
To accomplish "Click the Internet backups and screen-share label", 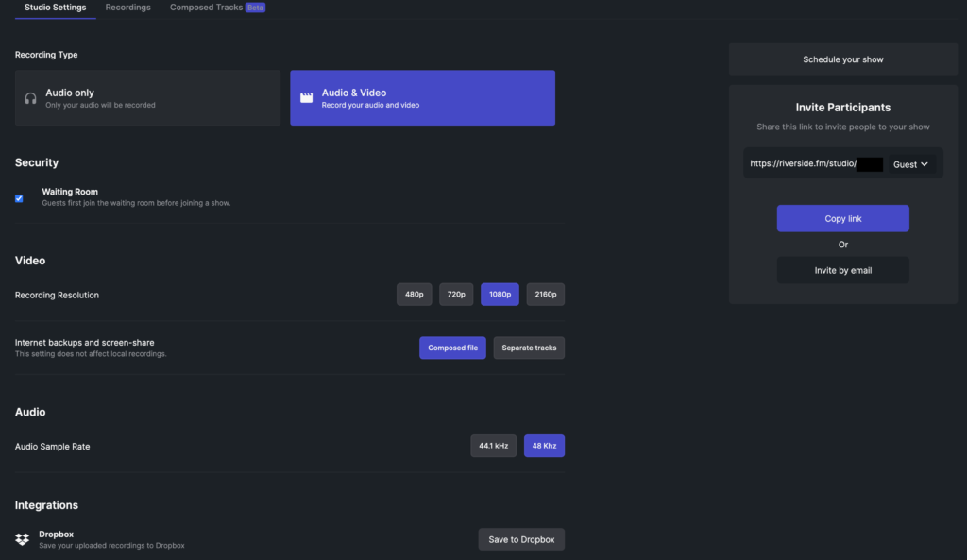I will (x=84, y=342).
